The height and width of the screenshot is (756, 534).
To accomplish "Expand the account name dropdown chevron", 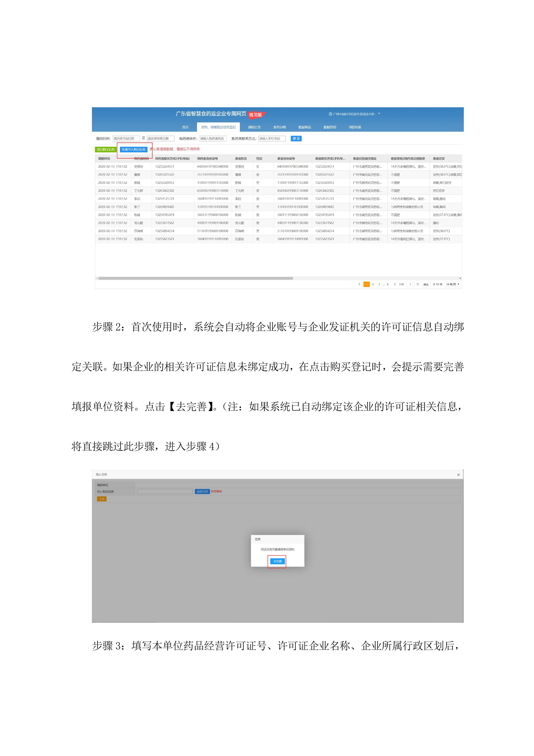I will coord(379,114).
